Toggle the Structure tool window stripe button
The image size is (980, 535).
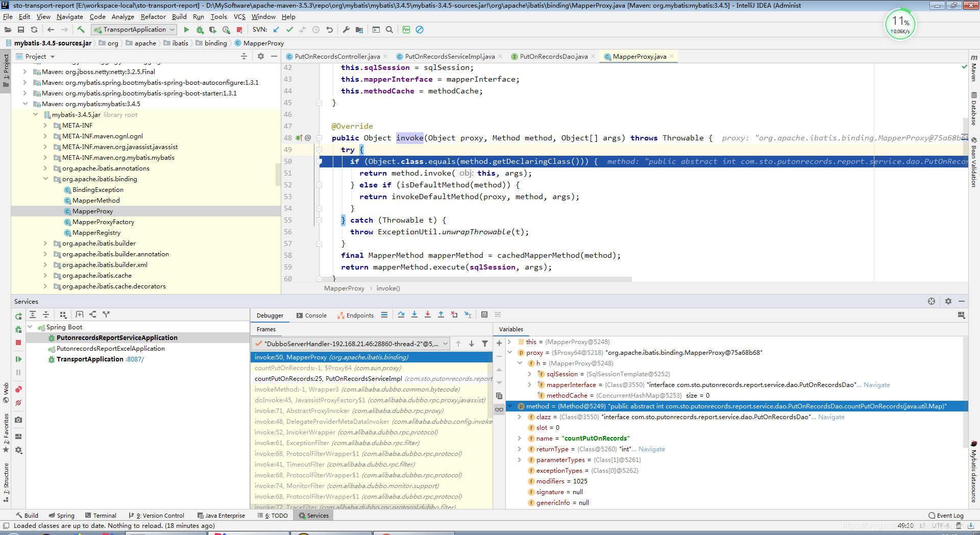click(x=6, y=482)
